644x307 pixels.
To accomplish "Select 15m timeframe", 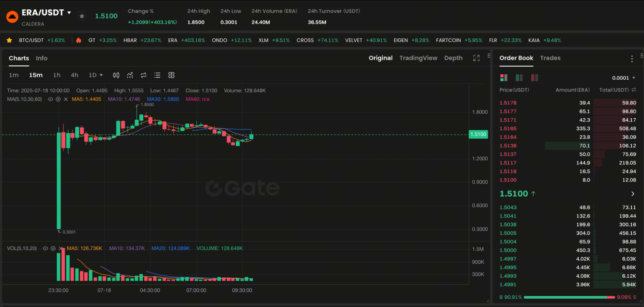I will tap(36, 75).
